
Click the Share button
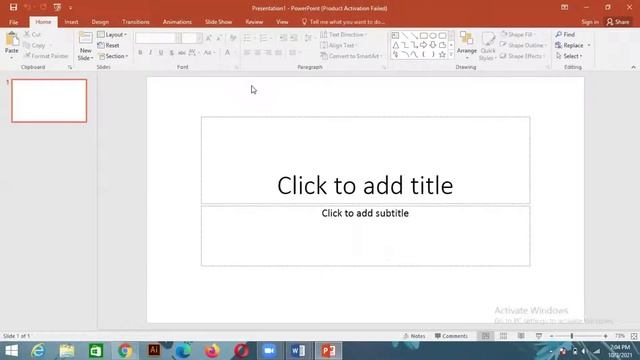click(618, 22)
